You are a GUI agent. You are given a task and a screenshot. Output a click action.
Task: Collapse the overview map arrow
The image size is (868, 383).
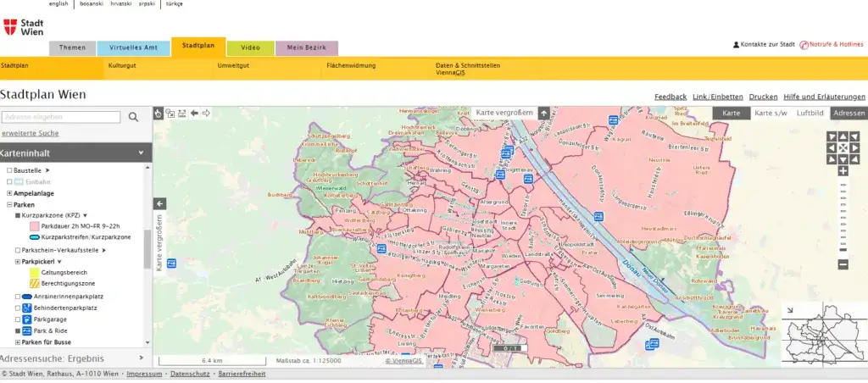790,310
